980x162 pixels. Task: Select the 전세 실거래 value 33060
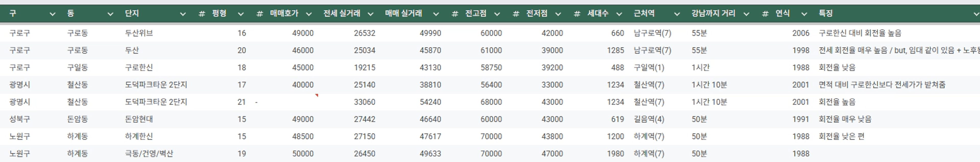click(x=364, y=102)
